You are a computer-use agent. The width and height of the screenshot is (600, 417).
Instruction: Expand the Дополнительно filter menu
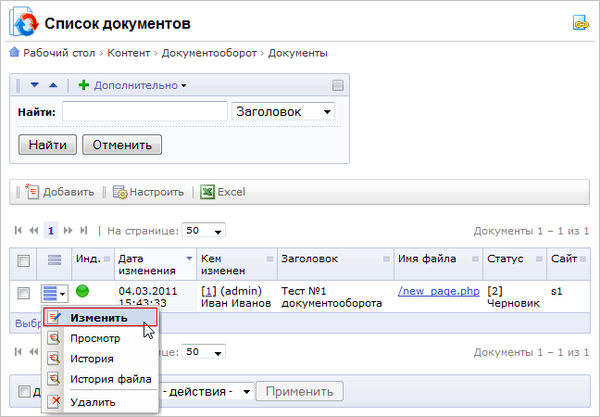(x=140, y=86)
